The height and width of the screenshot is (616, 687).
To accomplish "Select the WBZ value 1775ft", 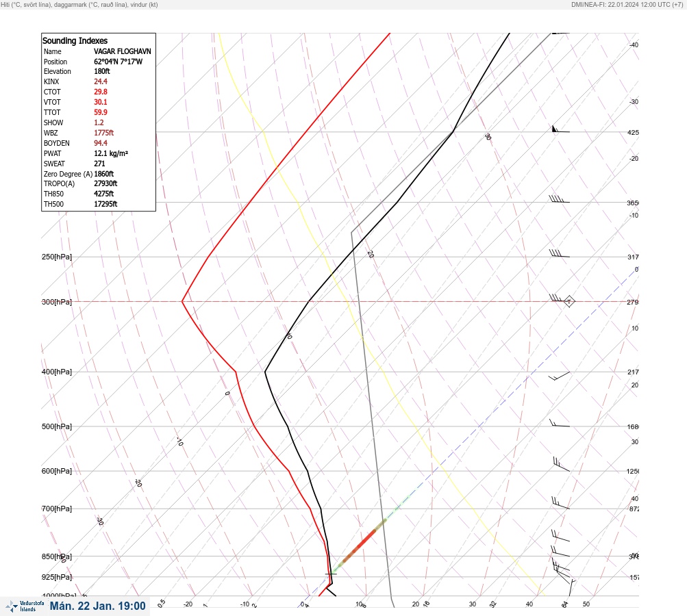I will tap(104, 133).
